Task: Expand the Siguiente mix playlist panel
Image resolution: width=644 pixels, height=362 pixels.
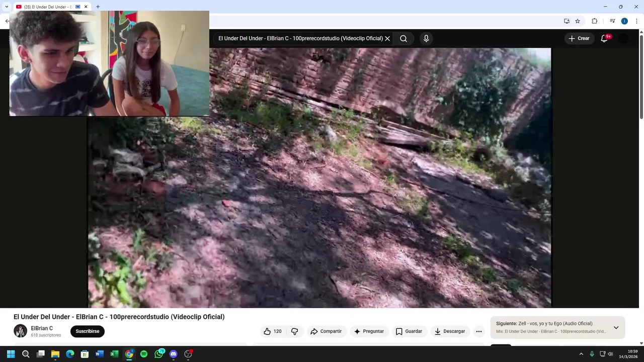Action: pos(616,328)
